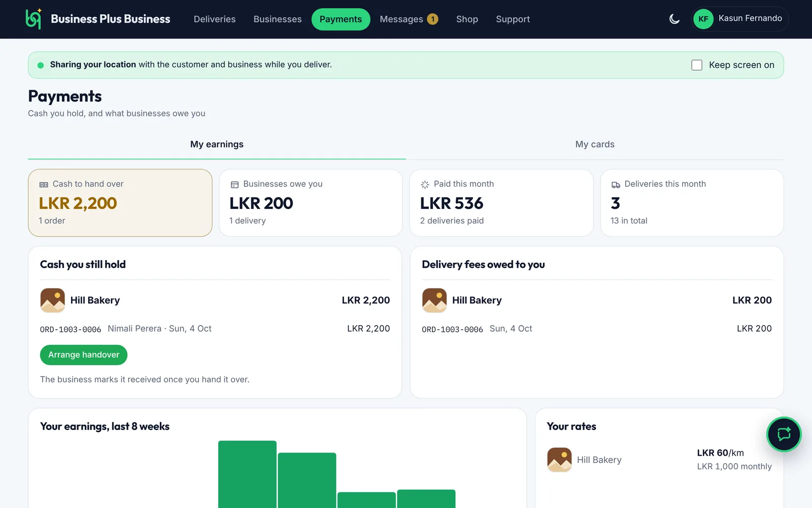Viewport: 812px width, 508px height.
Task: Click the LKR 60/km rate text
Action: [x=720, y=453]
